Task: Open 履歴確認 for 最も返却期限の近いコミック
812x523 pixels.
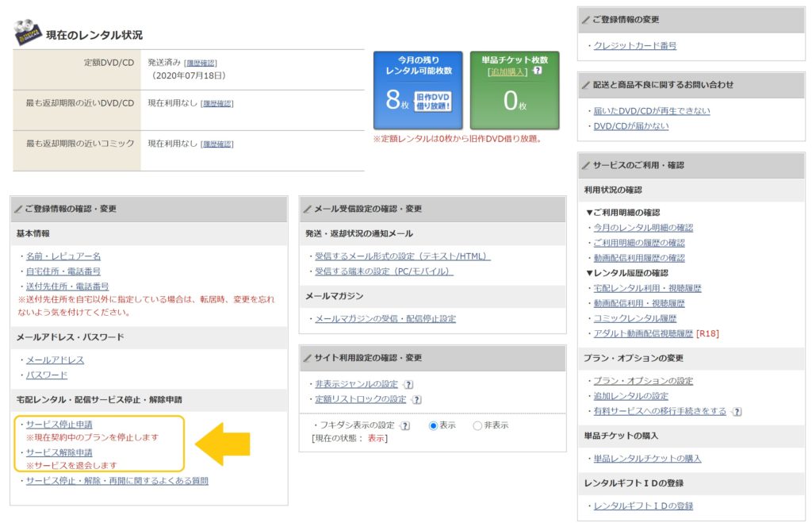Action: (217, 144)
